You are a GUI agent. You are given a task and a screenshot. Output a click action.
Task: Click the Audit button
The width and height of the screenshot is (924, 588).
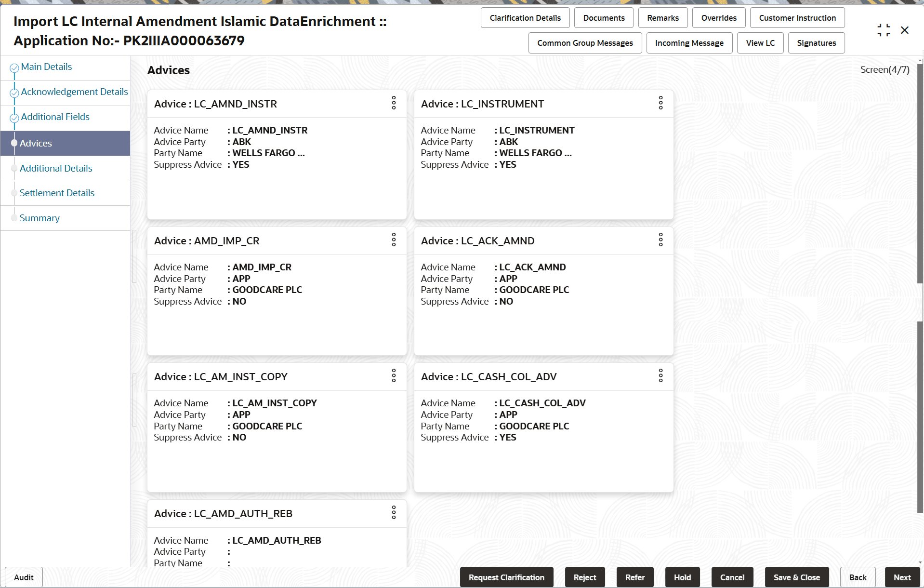[24, 577]
